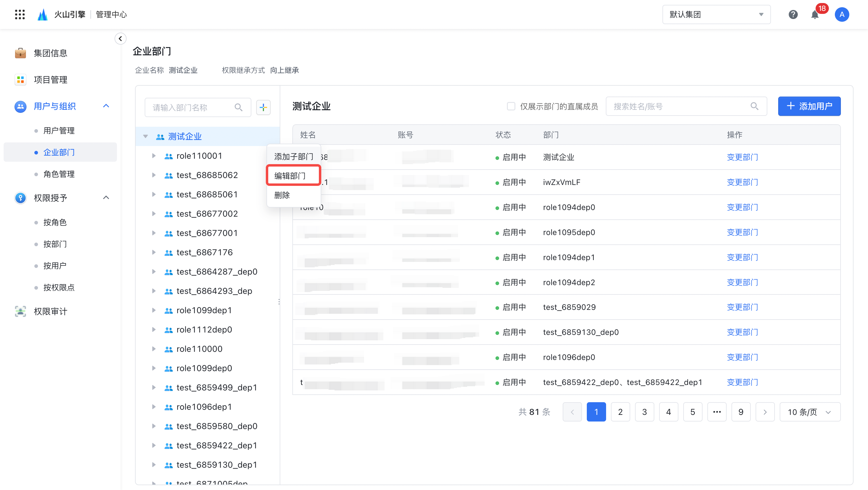Open the 10 条/页 page size dropdown
868x490 pixels.
810,412
